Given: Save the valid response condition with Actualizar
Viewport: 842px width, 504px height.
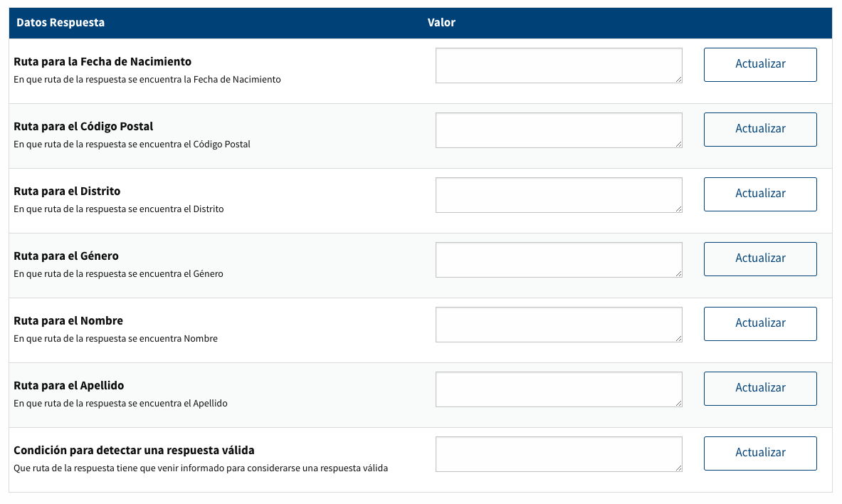Looking at the screenshot, I should point(760,453).
